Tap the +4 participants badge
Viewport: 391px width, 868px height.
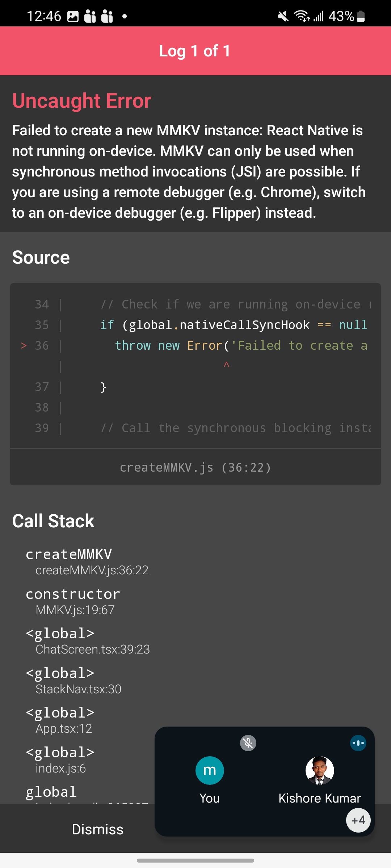[358, 820]
